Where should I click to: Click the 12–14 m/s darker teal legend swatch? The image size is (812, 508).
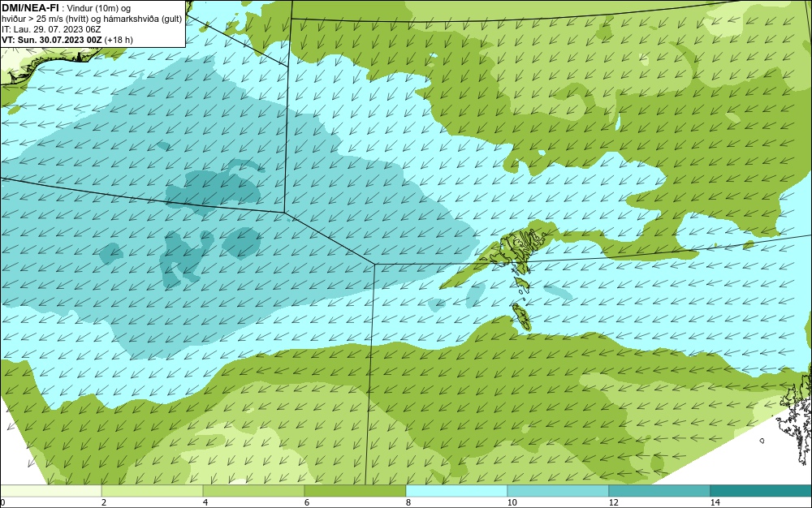[659, 491]
